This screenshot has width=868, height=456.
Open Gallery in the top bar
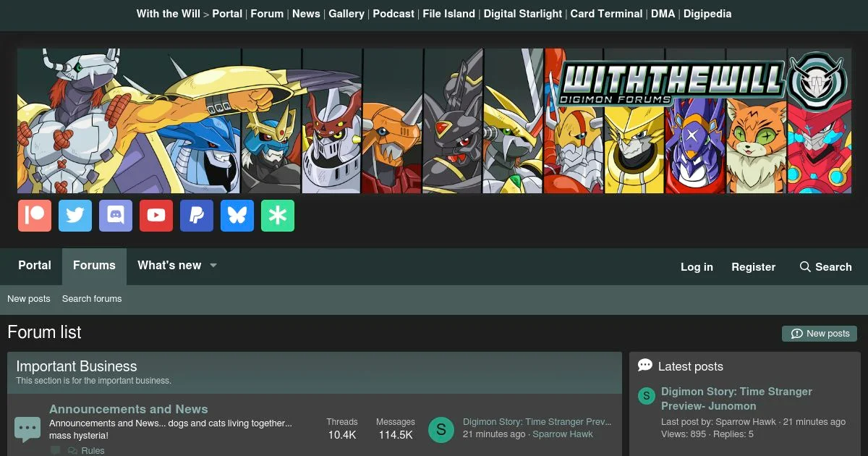click(x=346, y=14)
